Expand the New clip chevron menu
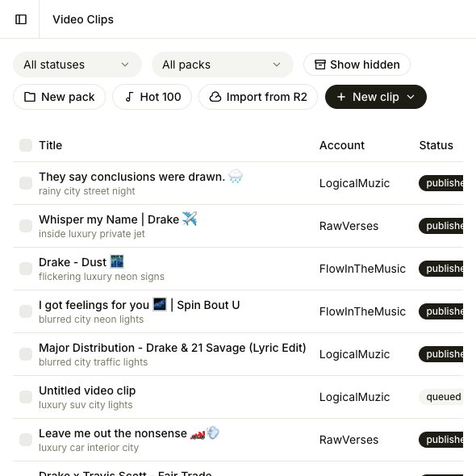Viewport: 476px width, 476px height. pos(411,97)
